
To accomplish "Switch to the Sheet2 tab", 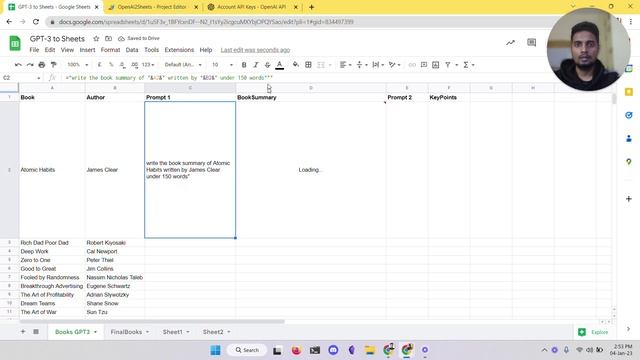I will tap(213, 332).
